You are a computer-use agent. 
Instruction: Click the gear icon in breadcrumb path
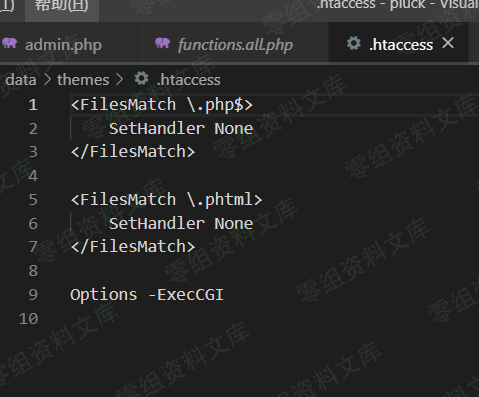[x=141, y=79]
